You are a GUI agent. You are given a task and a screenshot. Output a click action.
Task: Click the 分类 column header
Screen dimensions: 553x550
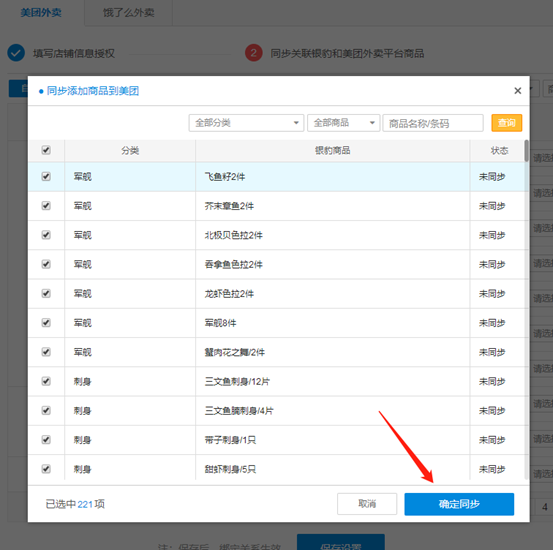point(130,151)
